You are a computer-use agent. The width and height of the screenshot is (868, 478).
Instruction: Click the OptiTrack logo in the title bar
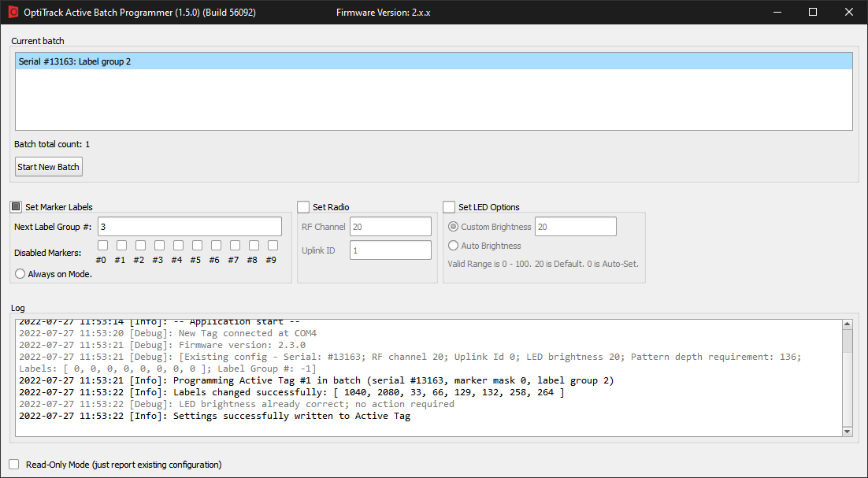point(13,13)
